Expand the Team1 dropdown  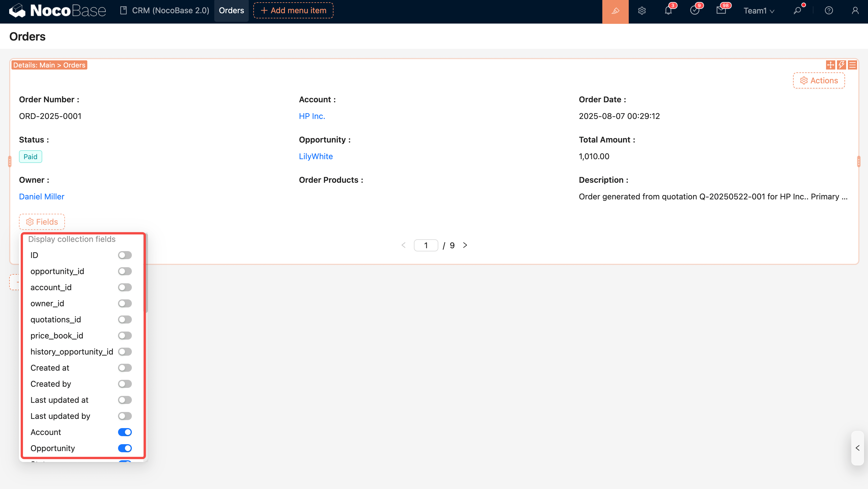759,11
